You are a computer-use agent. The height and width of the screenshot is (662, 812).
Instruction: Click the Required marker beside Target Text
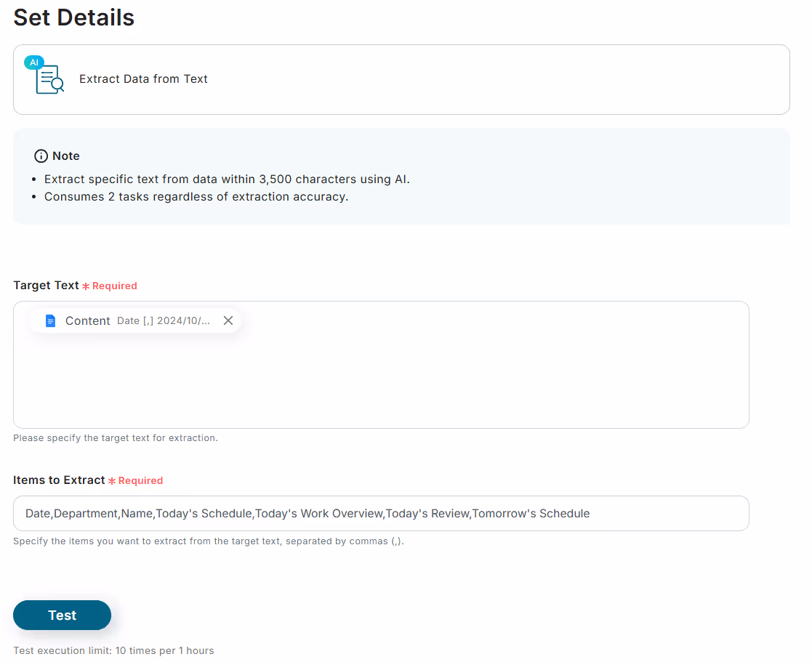tap(110, 286)
